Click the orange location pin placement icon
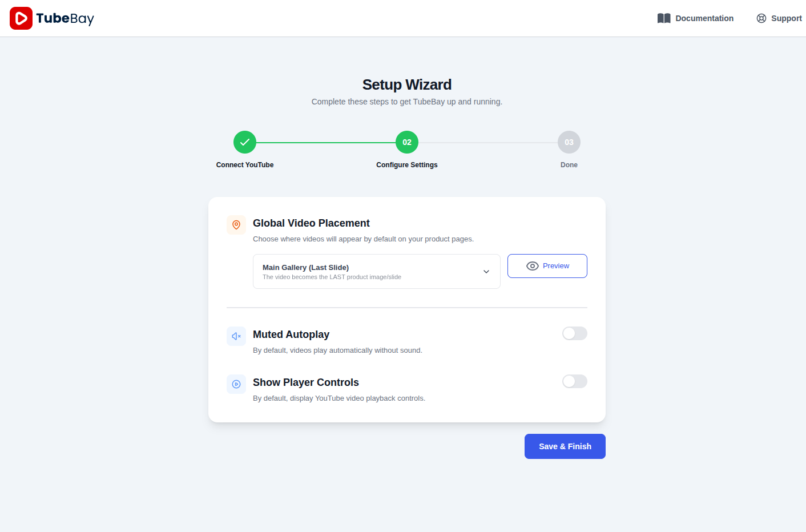 click(x=236, y=225)
